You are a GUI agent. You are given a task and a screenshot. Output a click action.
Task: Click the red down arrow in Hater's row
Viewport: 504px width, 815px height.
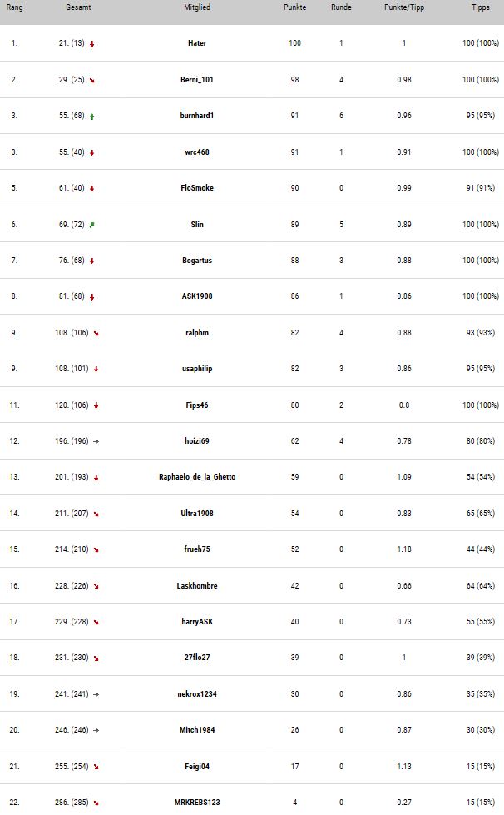(91, 44)
